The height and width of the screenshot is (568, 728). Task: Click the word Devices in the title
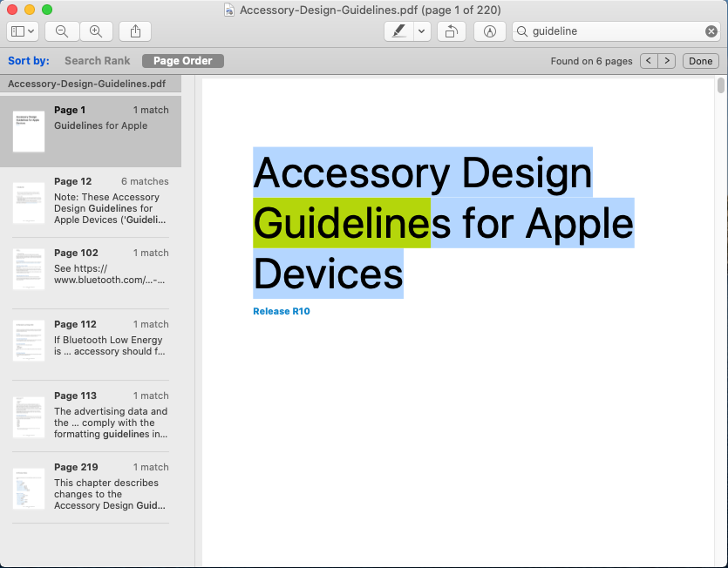point(328,274)
